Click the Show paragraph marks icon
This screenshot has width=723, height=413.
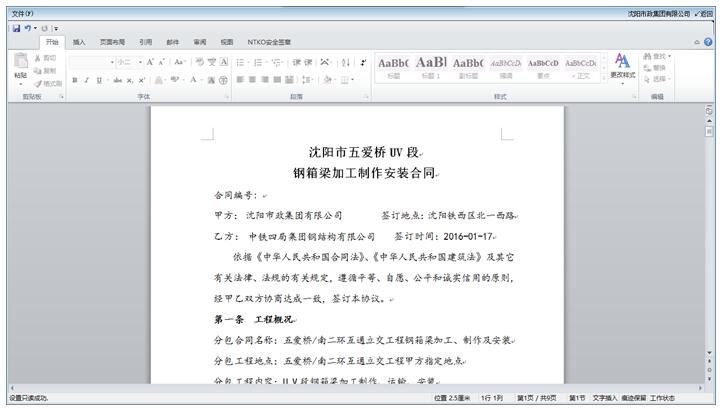[x=363, y=62]
